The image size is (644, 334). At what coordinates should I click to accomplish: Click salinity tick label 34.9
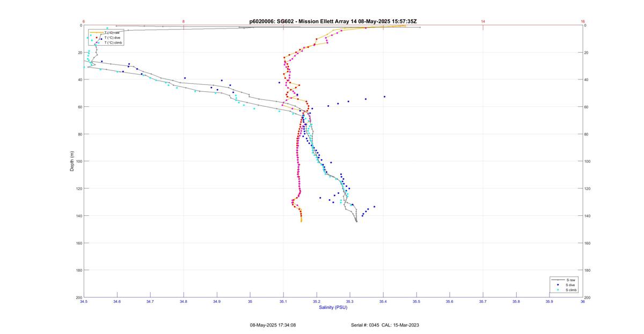coord(217,302)
